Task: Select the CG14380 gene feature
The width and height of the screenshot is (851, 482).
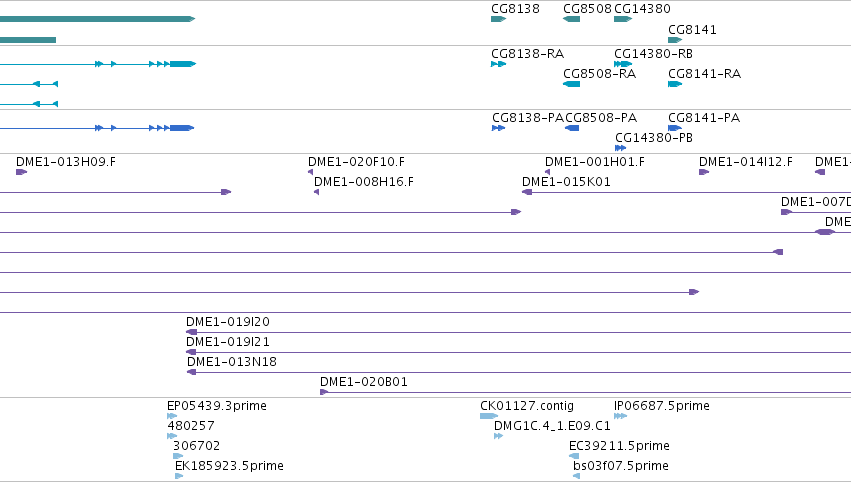Action: [623, 19]
